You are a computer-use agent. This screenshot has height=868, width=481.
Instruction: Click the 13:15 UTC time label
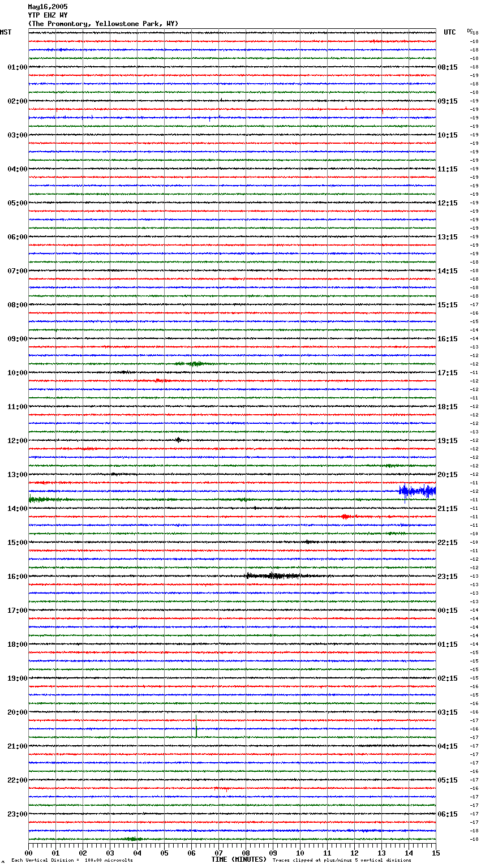click(448, 237)
